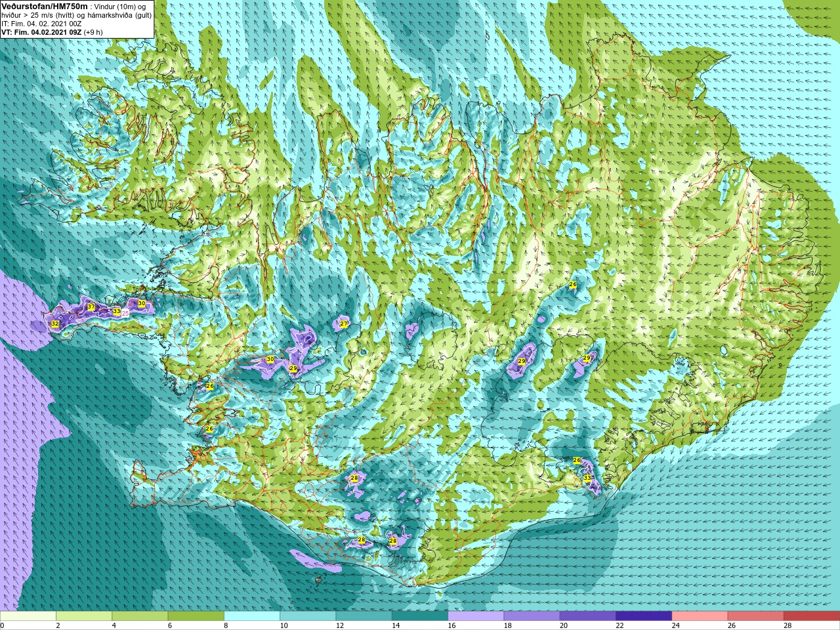This screenshot has width=840, height=630.
Task: Click the legend scale number 8
Action: point(226,625)
